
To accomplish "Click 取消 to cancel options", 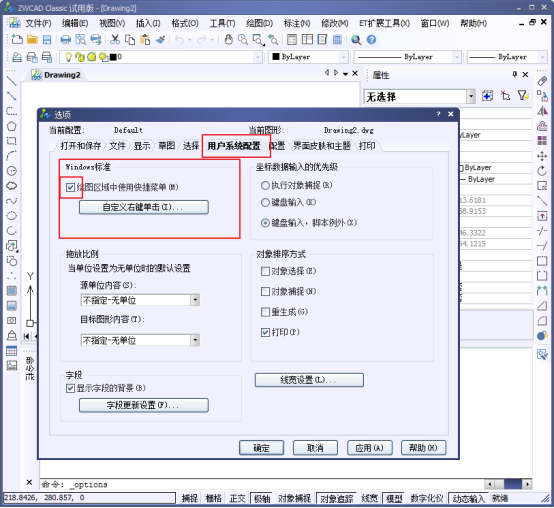I will pyautogui.click(x=315, y=448).
